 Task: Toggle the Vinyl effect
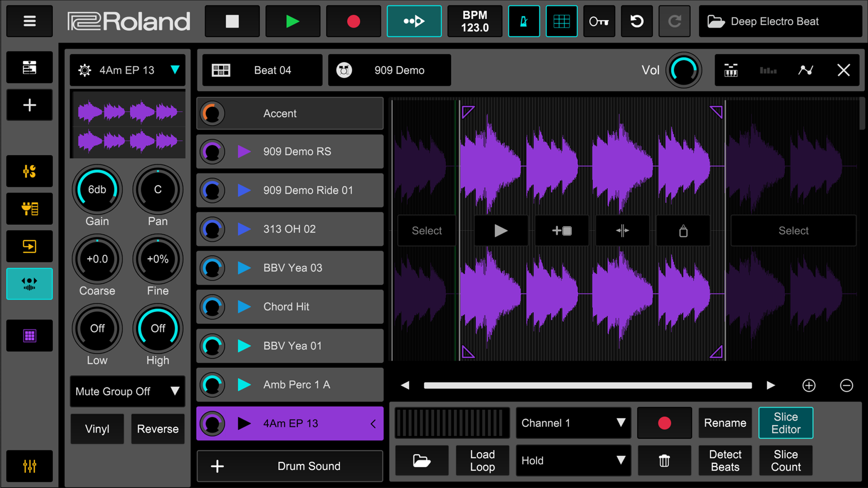point(97,428)
